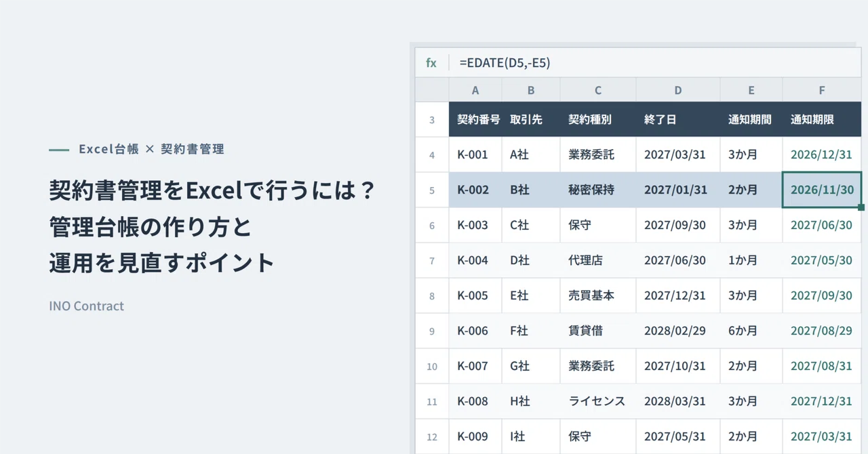Click the 6か月 notice period cell

pos(751,331)
